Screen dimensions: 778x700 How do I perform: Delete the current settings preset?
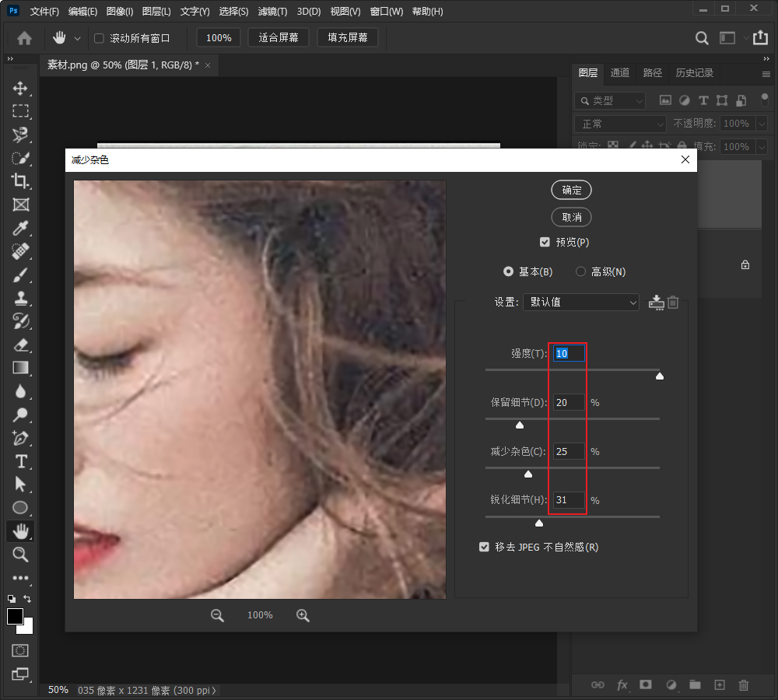tap(673, 302)
